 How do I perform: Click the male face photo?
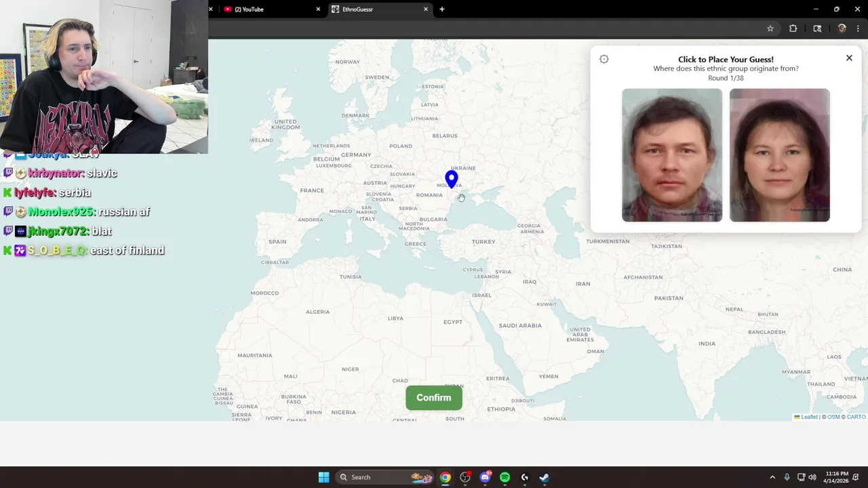[672, 155]
